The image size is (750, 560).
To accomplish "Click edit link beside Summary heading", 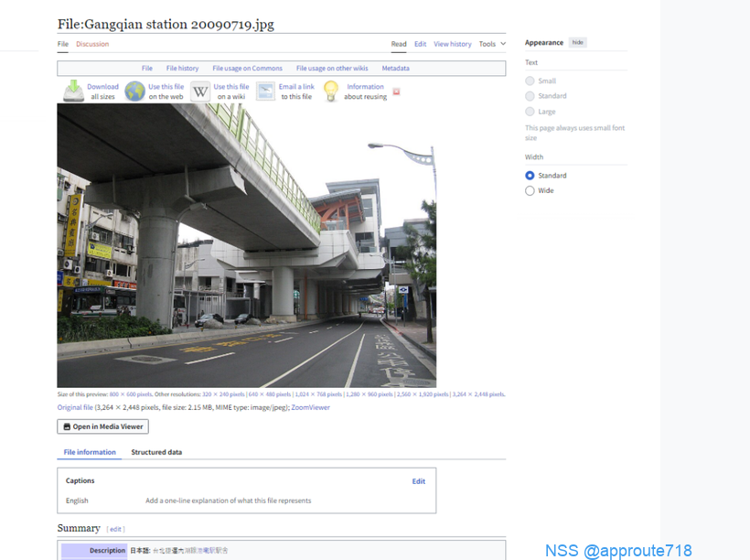I will point(115,530).
